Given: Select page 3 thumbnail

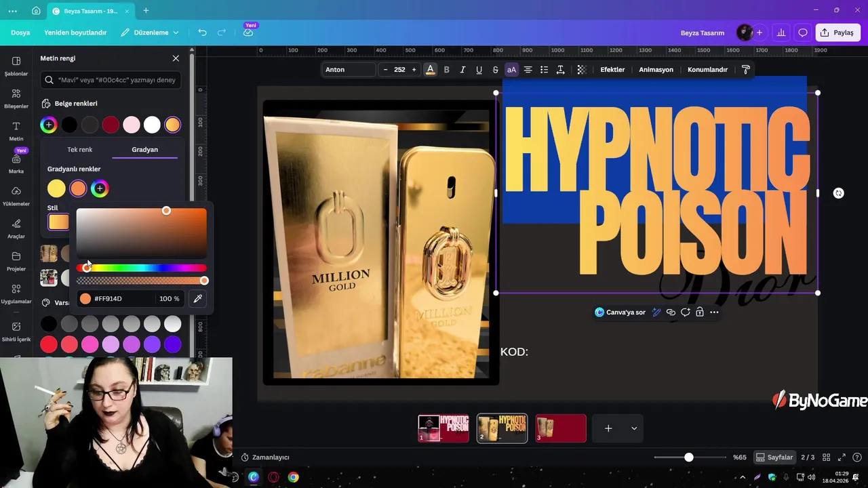Looking at the screenshot, I should (x=561, y=428).
